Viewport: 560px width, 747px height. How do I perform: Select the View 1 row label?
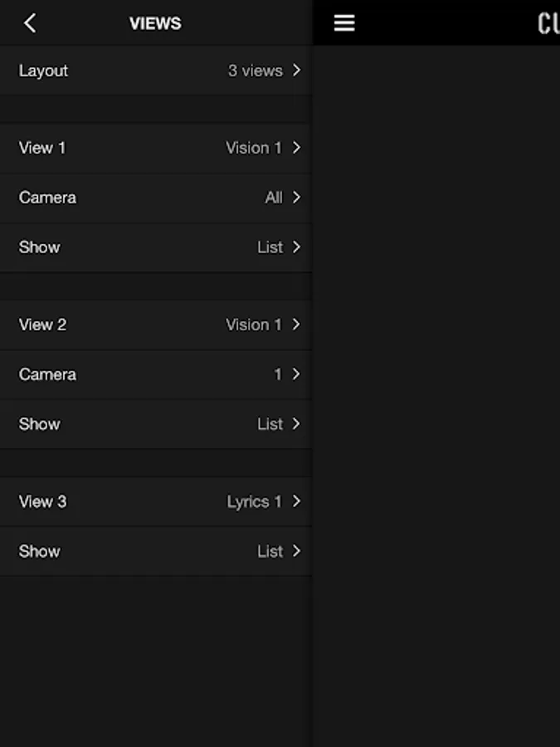tap(42, 148)
